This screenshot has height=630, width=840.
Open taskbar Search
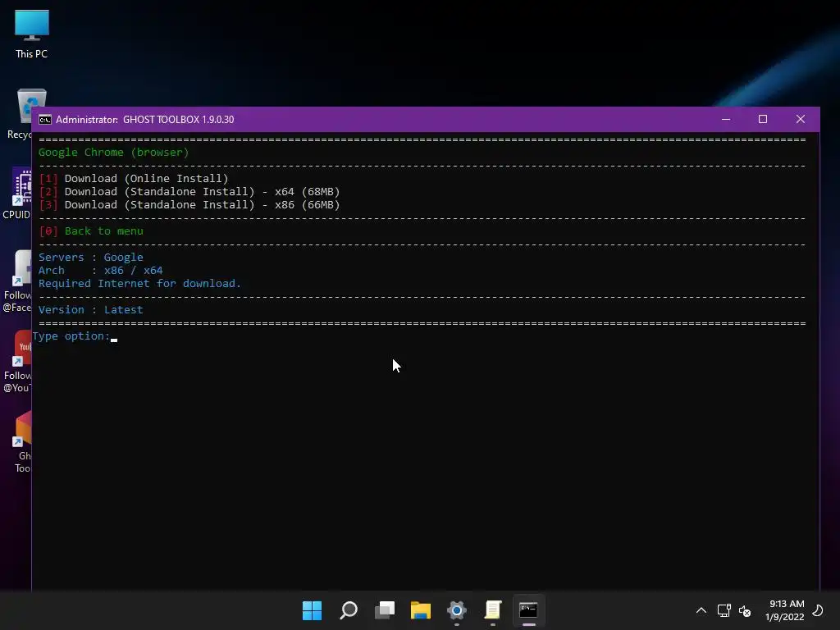tap(349, 610)
